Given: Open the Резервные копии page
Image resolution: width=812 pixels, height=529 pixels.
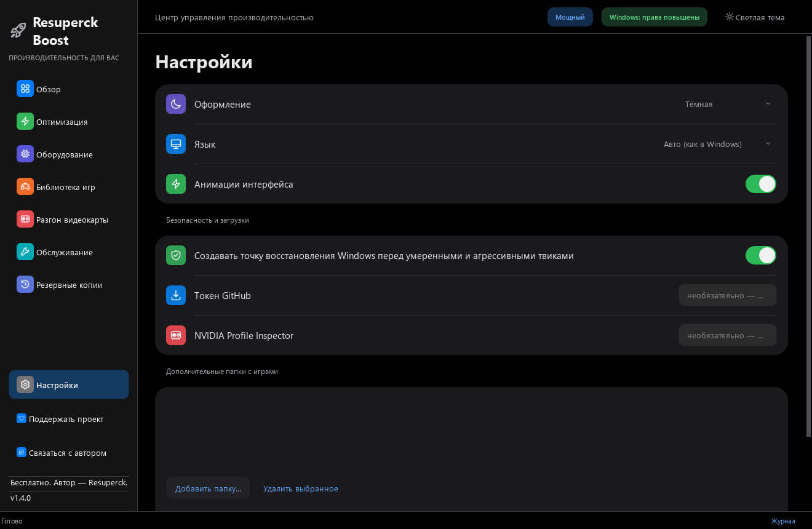Looking at the screenshot, I should point(69,285).
